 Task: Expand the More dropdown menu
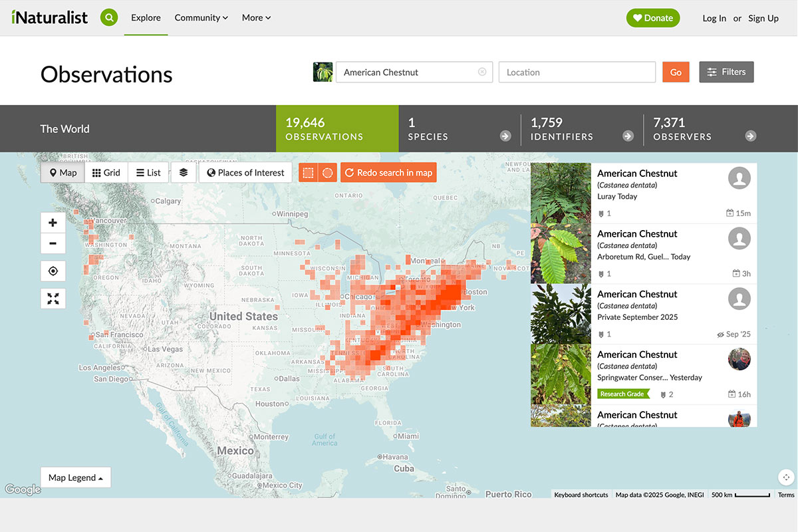point(256,18)
